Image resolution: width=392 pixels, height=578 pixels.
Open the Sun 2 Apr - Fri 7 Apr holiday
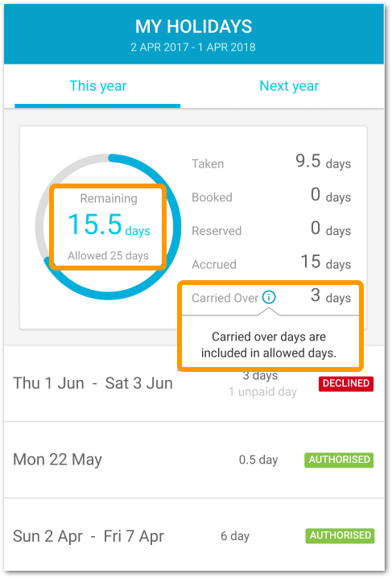(x=194, y=535)
